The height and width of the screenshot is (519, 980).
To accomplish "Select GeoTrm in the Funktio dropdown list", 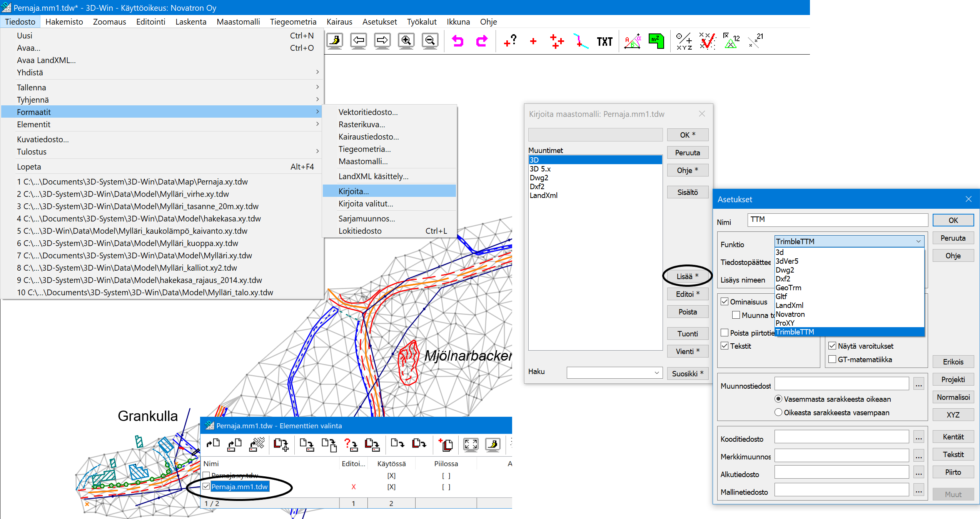I will pyautogui.click(x=788, y=288).
